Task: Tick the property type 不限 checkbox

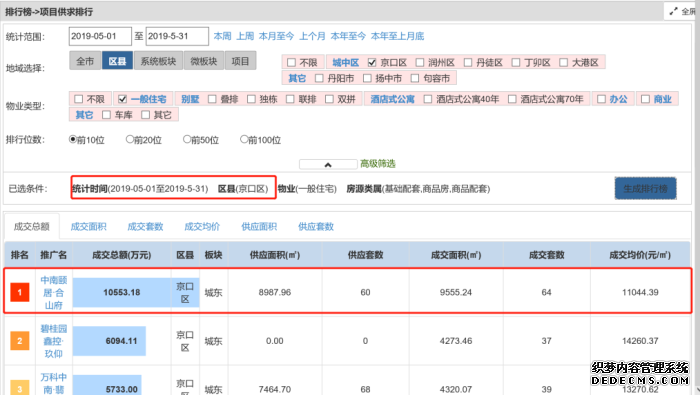Action: pyautogui.click(x=79, y=99)
